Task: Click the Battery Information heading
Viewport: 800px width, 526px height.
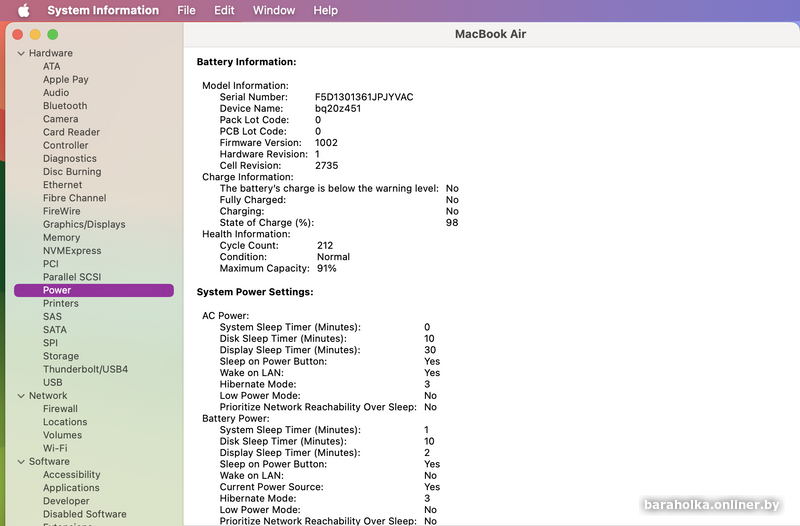Action: coord(246,62)
